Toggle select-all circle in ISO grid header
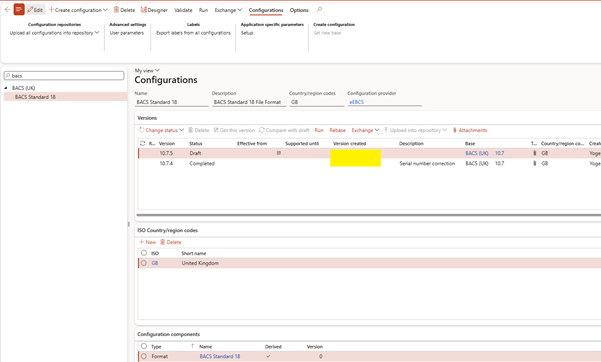The width and height of the screenshot is (601, 362). coord(144,253)
